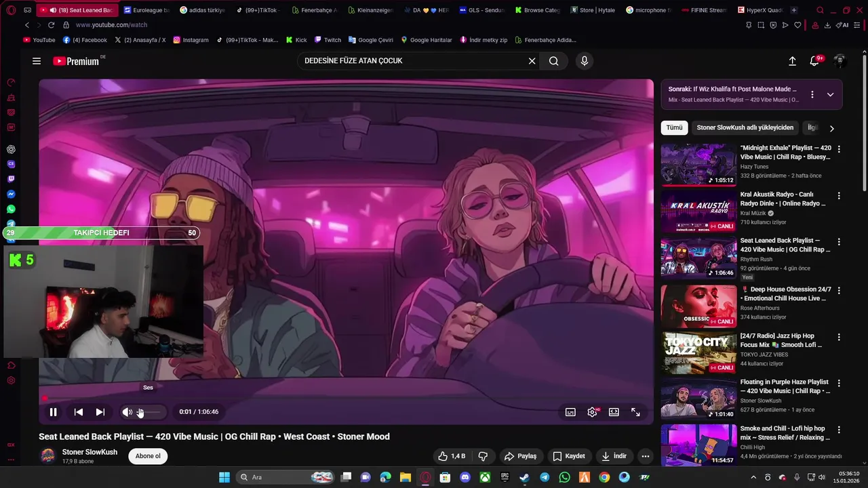Adjust the player volume slider
Viewport: 868px width, 488px height.
coord(150,412)
